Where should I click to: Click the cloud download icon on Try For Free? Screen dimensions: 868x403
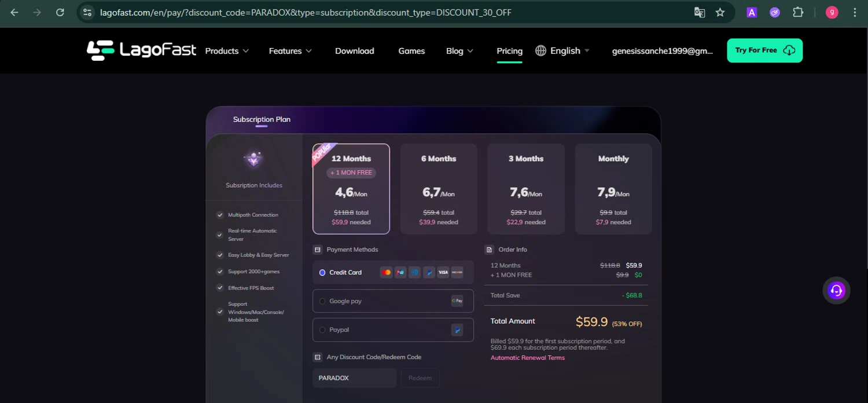pyautogui.click(x=789, y=50)
